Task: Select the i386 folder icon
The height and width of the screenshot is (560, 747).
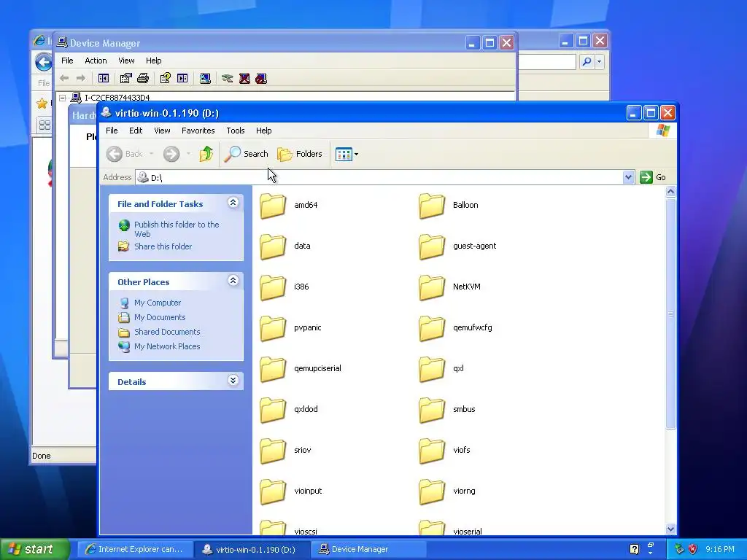Action: click(x=273, y=287)
